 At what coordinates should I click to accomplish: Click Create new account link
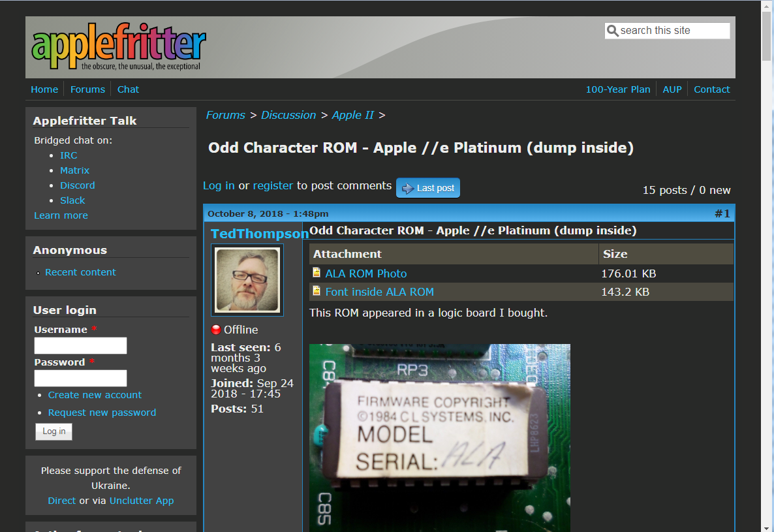point(95,395)
